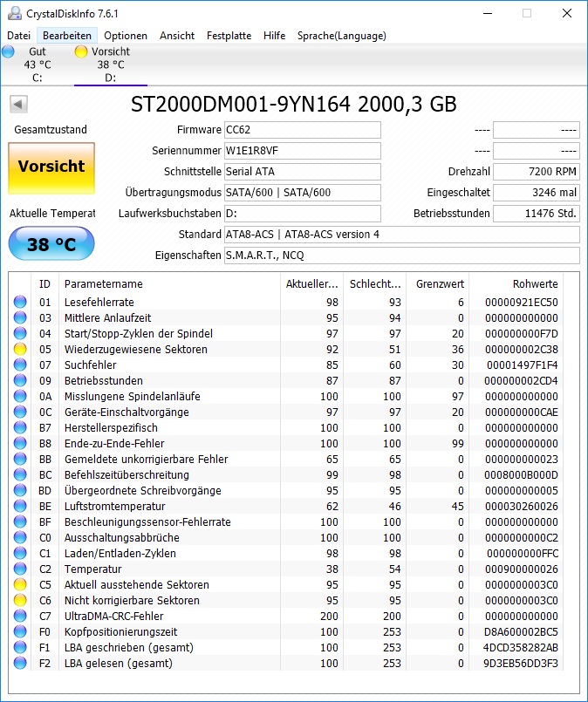This screenshot has height=702, width=588.
Task: Click the status icon for Ende-zu-Ende-Fehler
Action: [x=20, y=443]
